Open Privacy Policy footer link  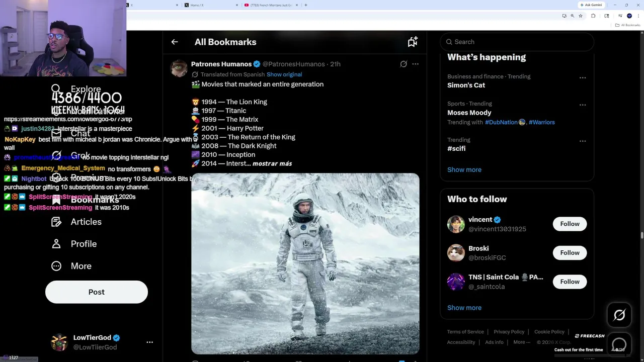pos(509,332)
